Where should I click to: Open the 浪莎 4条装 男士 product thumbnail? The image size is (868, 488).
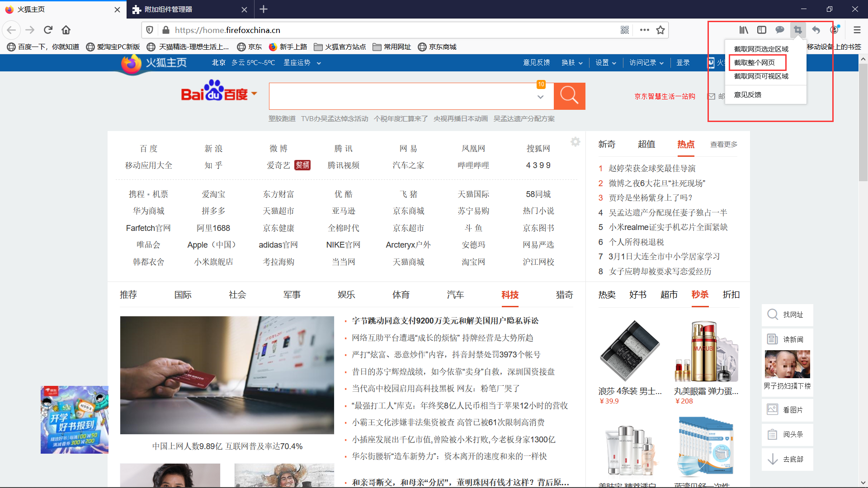click(x=630, y=352)
